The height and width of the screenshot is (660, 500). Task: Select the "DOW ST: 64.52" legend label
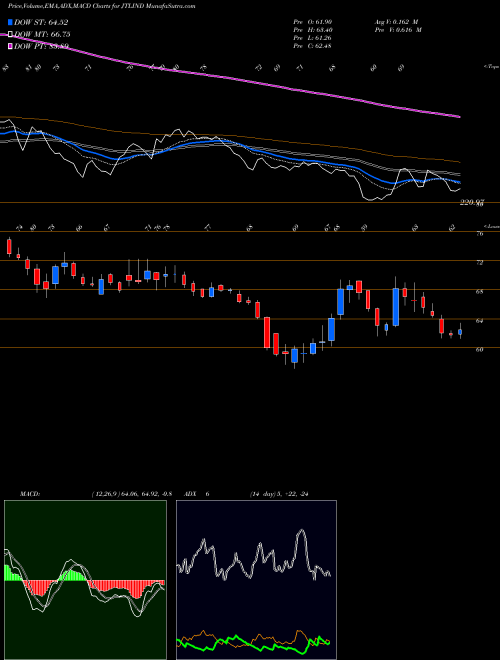(x=41, y=23)
